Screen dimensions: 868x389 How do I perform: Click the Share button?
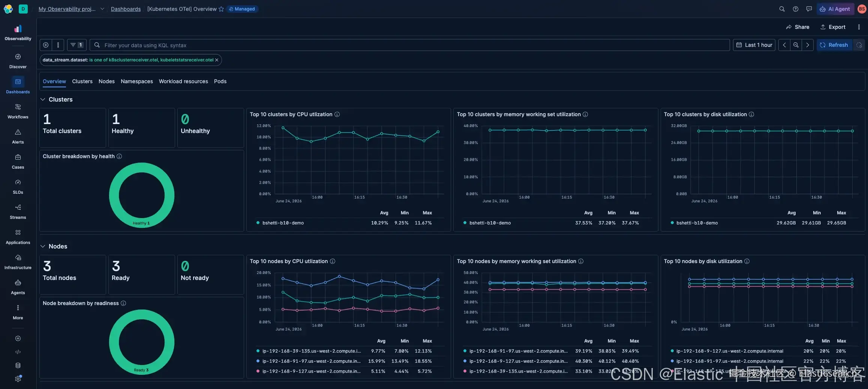point(798,27)
